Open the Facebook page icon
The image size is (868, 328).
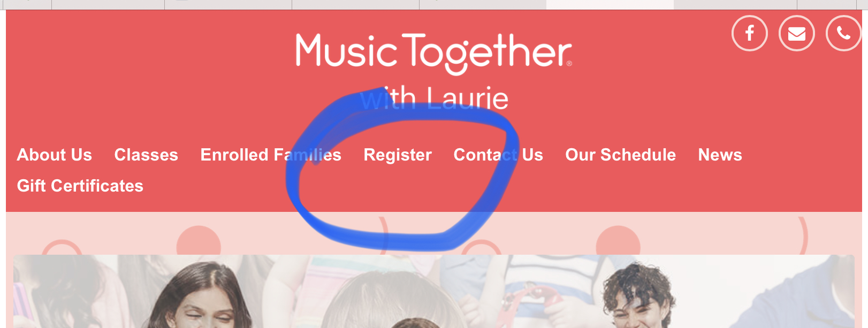749,33
